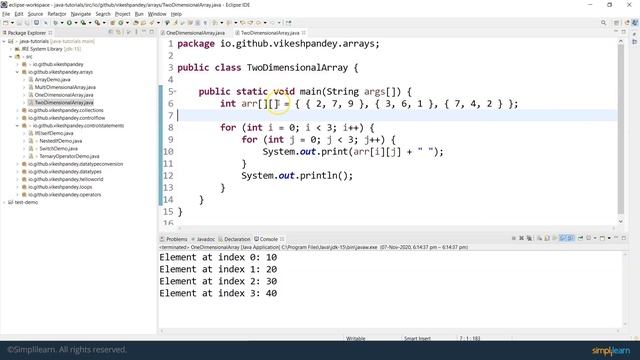Expand io.github.vikeshpandey.collections package
Image resolution: width=640 pixels, height=360 pixels.
(x=18, y=110)
